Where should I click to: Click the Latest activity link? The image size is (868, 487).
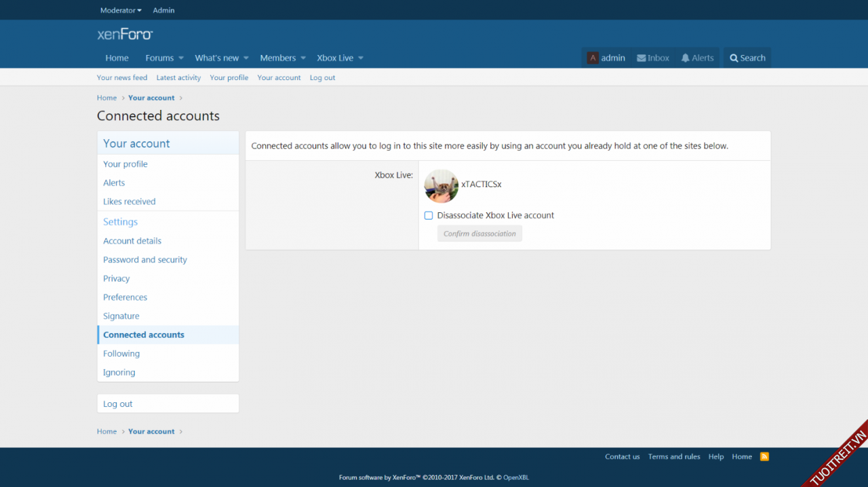tap(178, 78)
